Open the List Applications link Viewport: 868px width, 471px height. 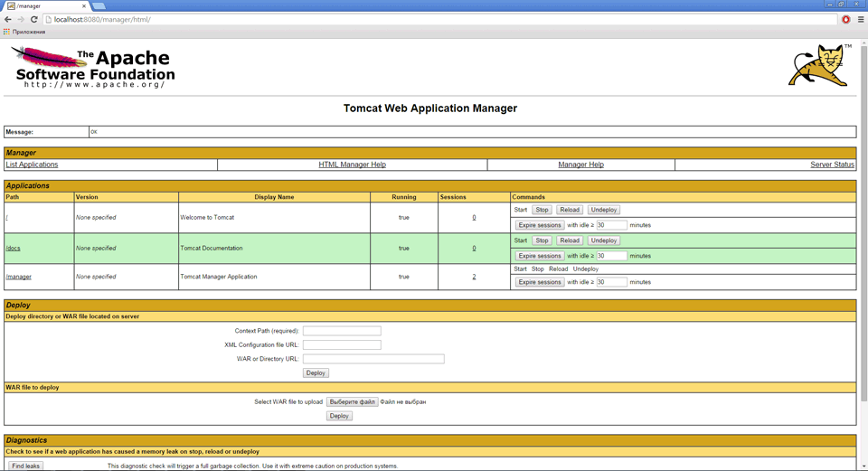(x=32, y=165)
